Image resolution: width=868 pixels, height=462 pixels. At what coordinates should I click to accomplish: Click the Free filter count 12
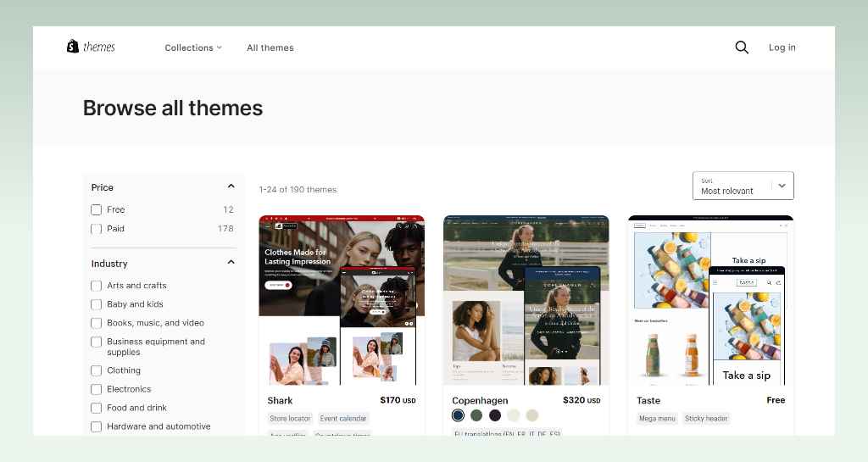click(x=228, y=209)
